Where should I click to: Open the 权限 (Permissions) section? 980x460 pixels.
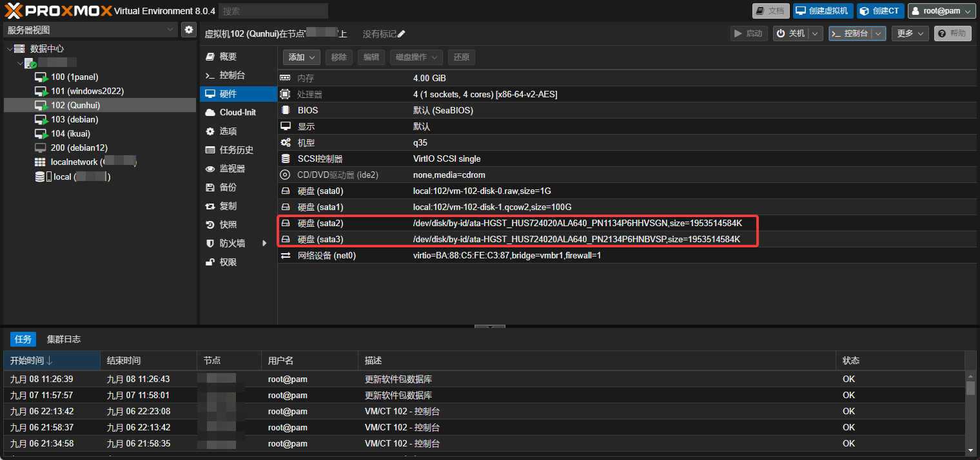tap(228, 262)
